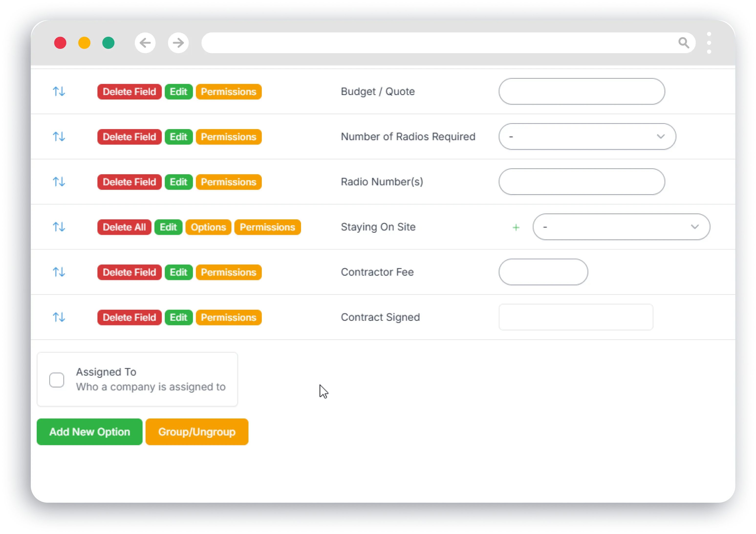Click the green plus beside Staying On Site
The height and width of the screenshot is (534, 756).
[516, 227]
